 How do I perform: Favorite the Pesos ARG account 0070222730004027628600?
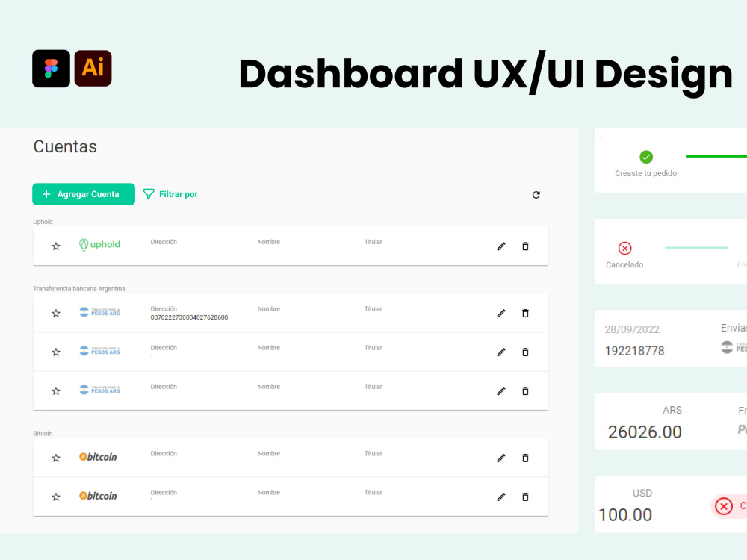pyautogui.click(x=56, y=314)
